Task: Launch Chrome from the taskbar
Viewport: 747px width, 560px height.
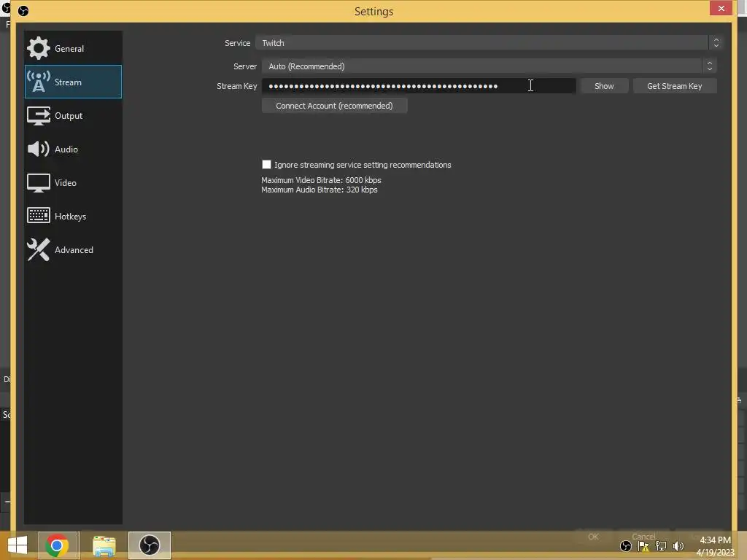Action: click(x=57, y=545)
